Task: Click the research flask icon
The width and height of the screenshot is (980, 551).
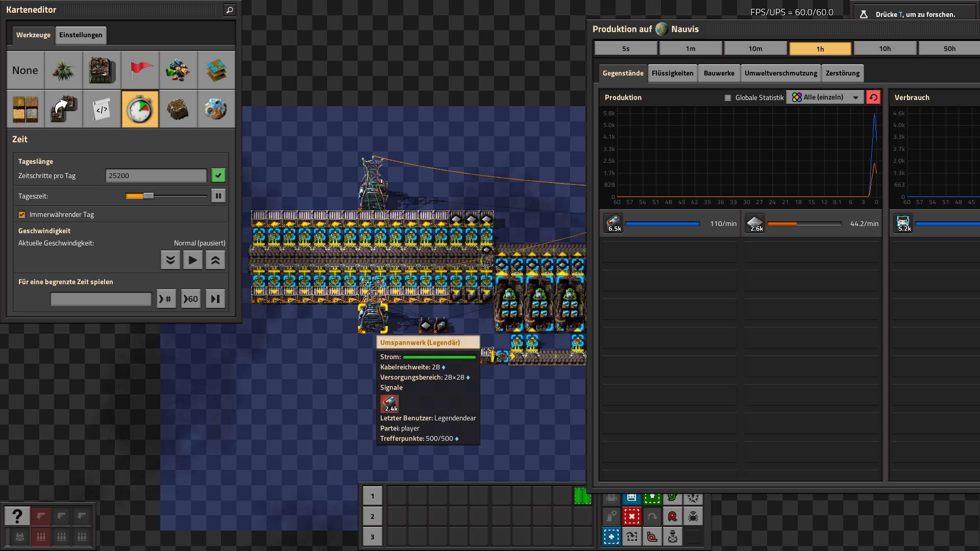Action: (x=864, y=14)
